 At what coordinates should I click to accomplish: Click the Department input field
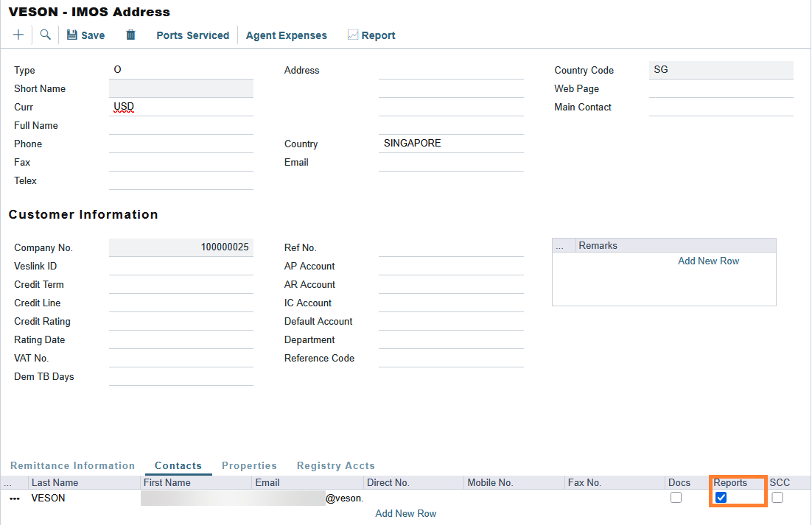coord(451,340)
